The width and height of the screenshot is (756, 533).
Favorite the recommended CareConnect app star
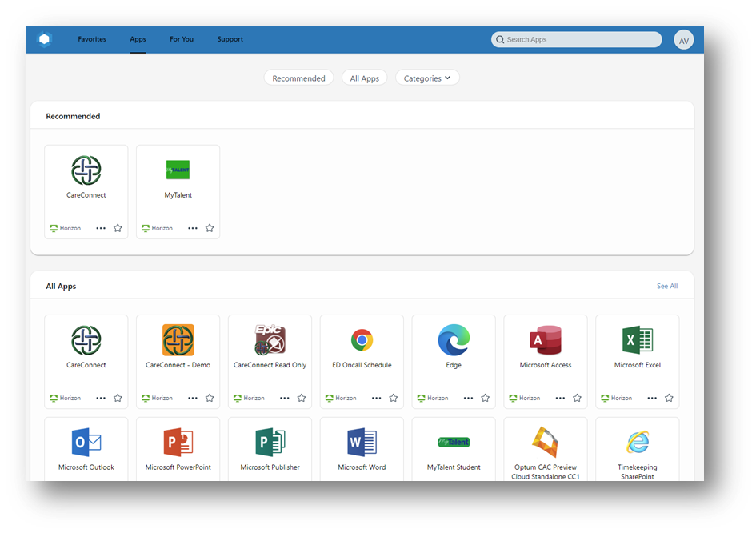[118, 228]
